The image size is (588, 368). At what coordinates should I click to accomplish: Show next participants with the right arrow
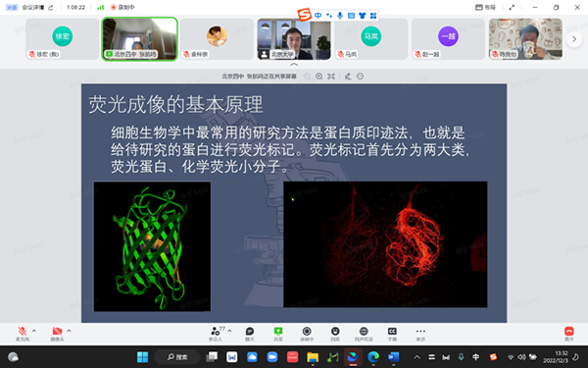tap(574, 39)
